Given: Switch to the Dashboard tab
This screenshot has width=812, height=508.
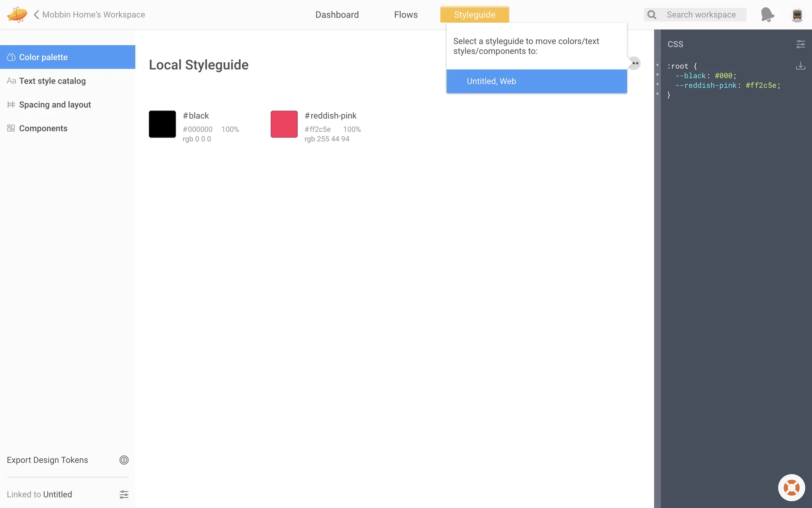Looking at the screenshot, I should point(337,15).
